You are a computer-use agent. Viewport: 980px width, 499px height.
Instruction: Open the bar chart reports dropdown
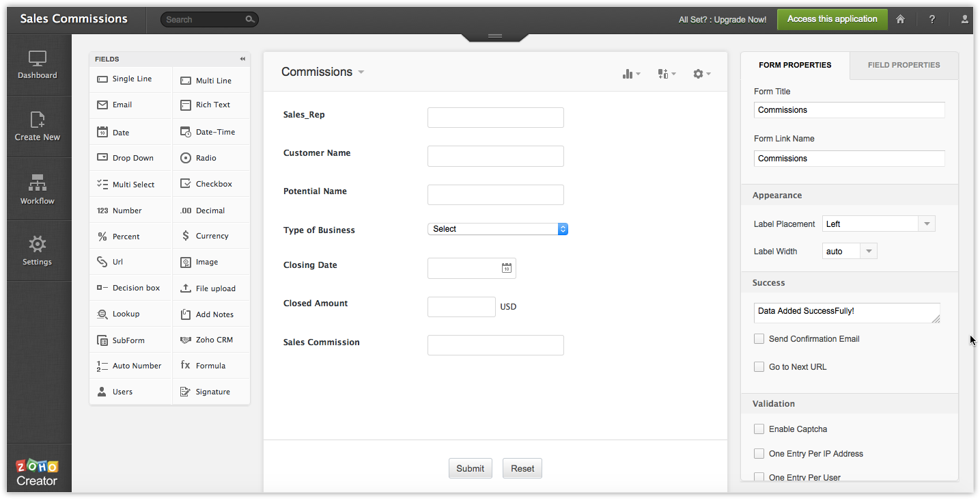tap(632, 74)
